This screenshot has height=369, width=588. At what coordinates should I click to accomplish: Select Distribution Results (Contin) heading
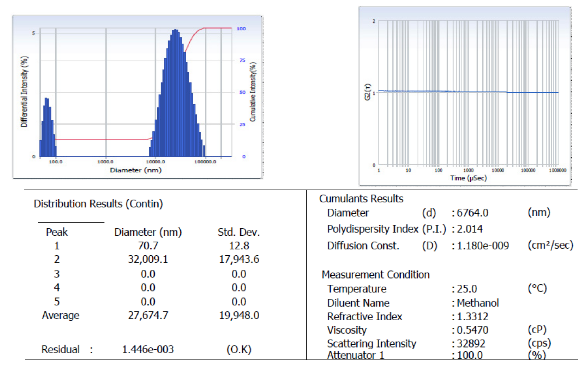(98, 204)
